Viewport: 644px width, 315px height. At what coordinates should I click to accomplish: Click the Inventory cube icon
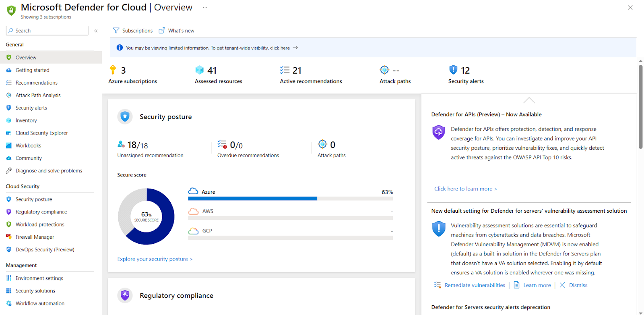coord(9,120)
